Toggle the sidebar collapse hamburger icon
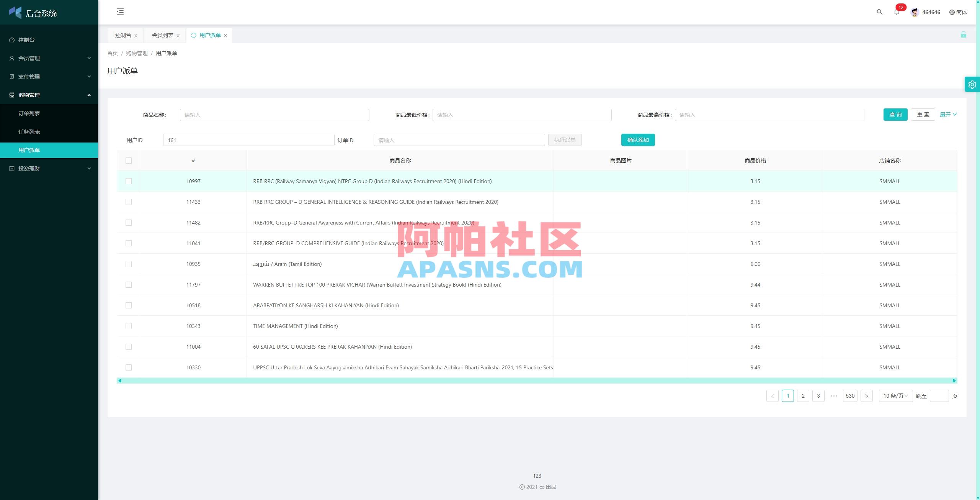Image resolution: width=980 pixels, height=500 pixels. 120,12
